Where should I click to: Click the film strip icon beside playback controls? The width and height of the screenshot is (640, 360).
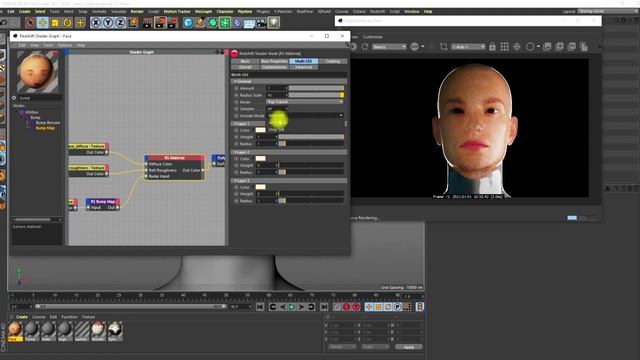click(420, 307)
